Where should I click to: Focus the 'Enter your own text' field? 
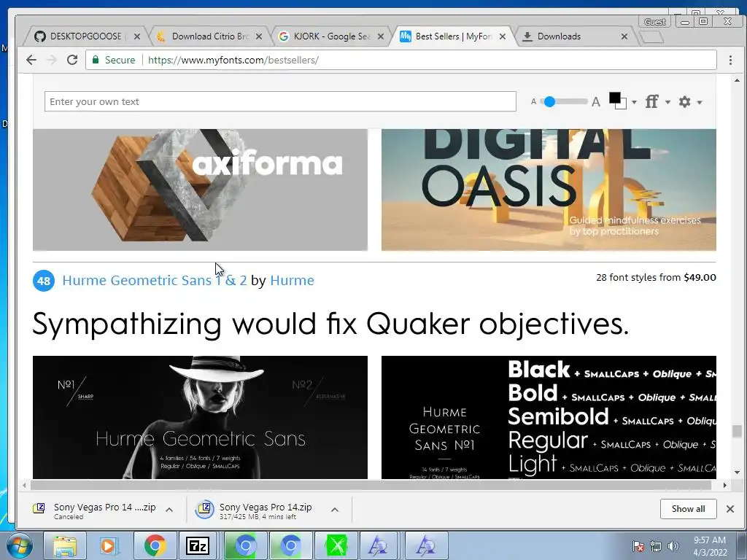[x=280, y=101]
